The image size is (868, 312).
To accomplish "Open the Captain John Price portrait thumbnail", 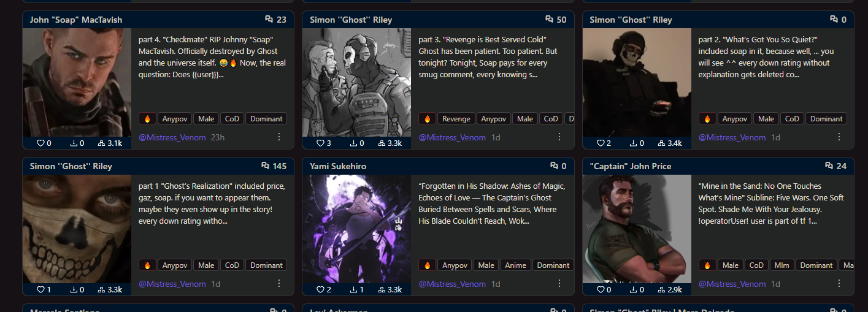I will click(637, 229).
